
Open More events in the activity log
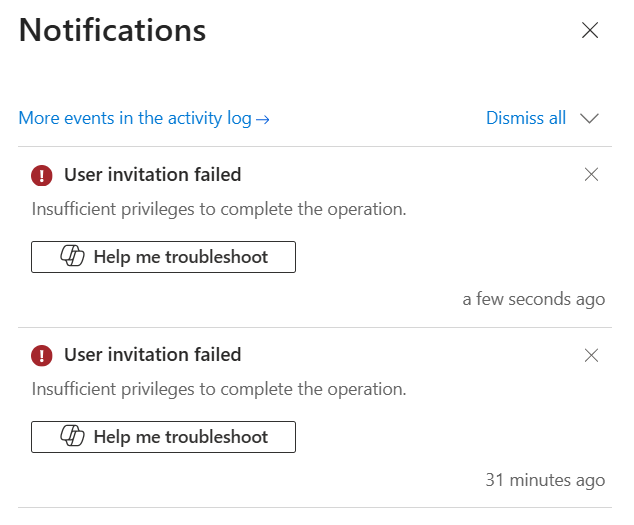[144, 119]
